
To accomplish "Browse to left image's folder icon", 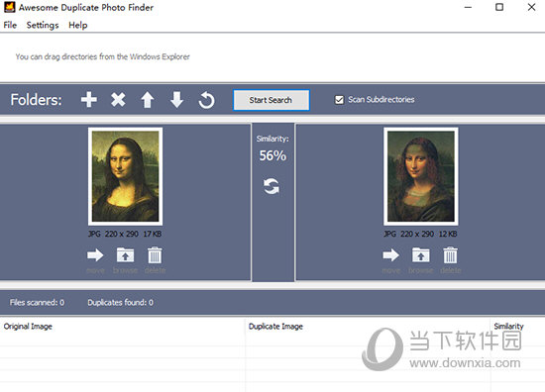I will 125,255.
